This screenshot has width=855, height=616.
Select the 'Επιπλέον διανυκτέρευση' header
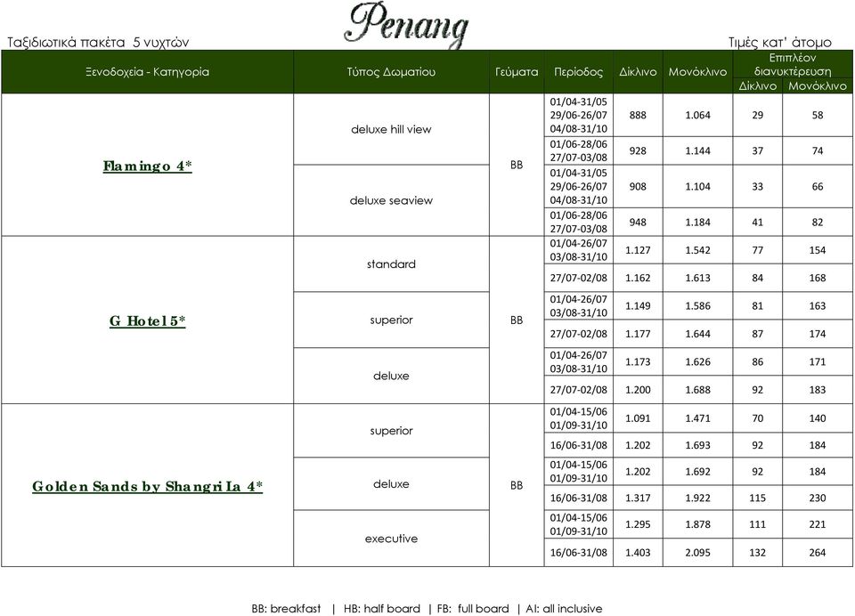click(x=793, y=64)
